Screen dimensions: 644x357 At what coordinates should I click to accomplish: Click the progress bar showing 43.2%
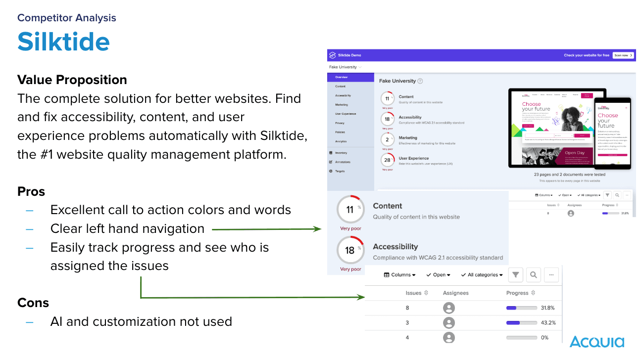click(x=522, y=323)
